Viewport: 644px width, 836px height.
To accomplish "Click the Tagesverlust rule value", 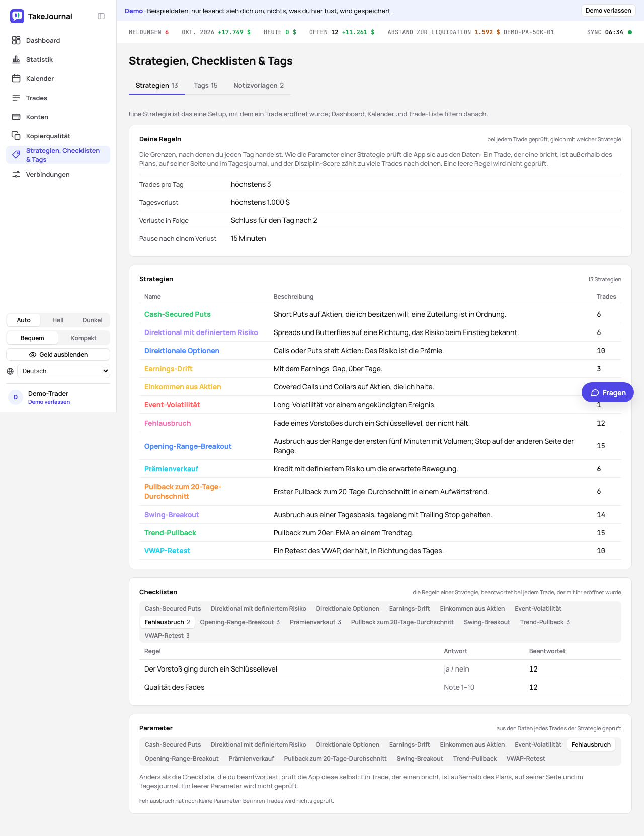I will (x=260, y=202).
